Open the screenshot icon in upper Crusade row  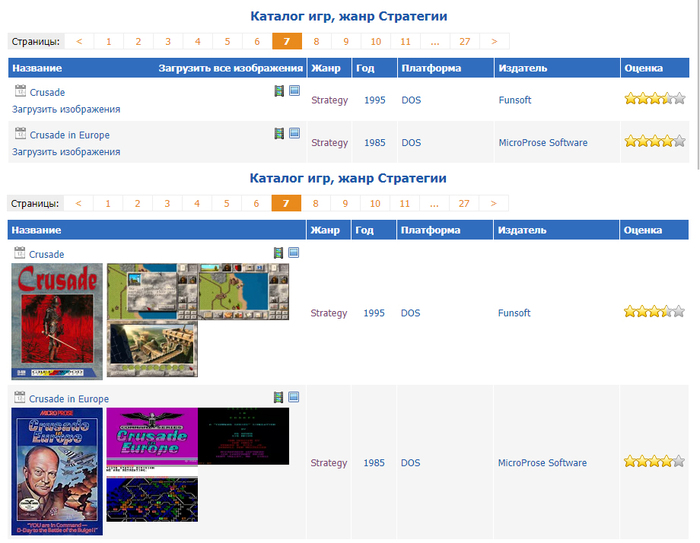pyautogui.click(x=294, y=91)
